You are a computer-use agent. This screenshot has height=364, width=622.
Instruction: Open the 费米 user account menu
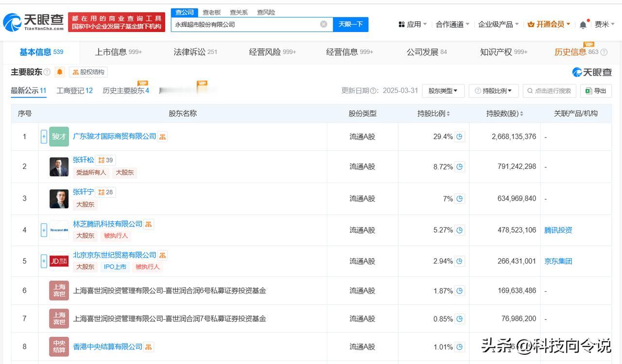click(x=605, y=24)
